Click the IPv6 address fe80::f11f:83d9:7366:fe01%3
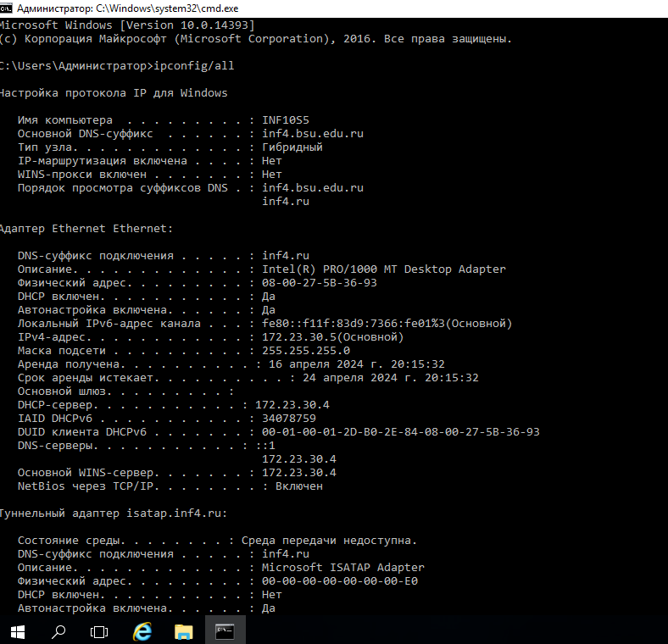668x644 pixels. click(x=353, y=324)
